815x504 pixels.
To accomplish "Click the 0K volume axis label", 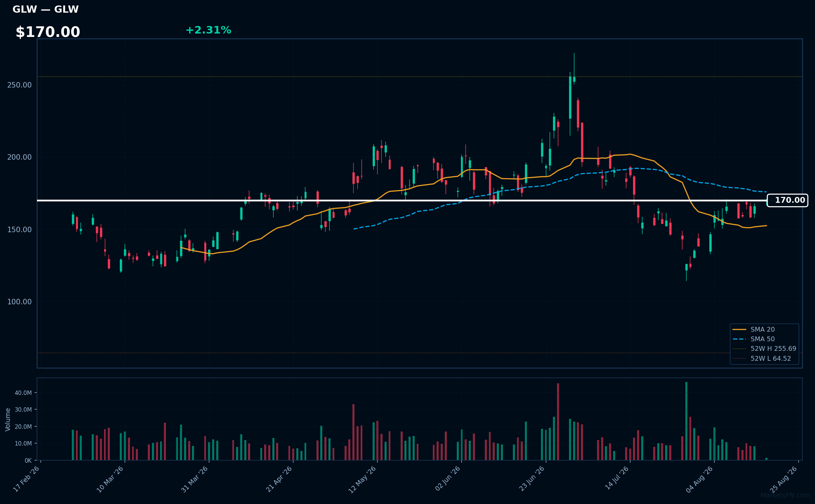I will pyautogui.click(x=28, y=461).
